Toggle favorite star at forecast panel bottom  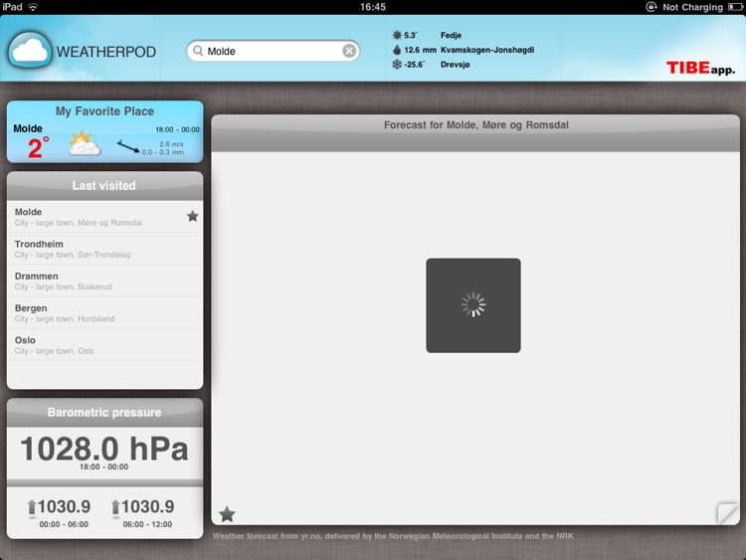click(x=227, y=514)
